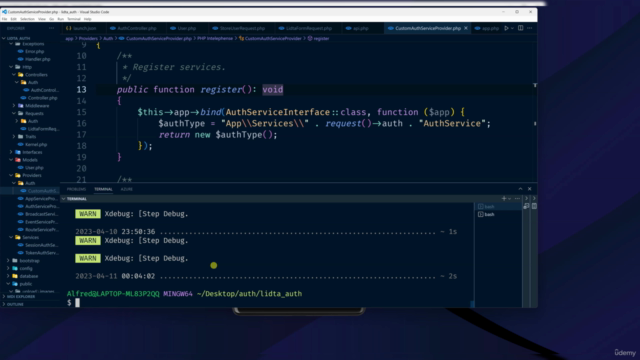
Task: Expand the bootstrap folder
Action: tap(8, 260)
